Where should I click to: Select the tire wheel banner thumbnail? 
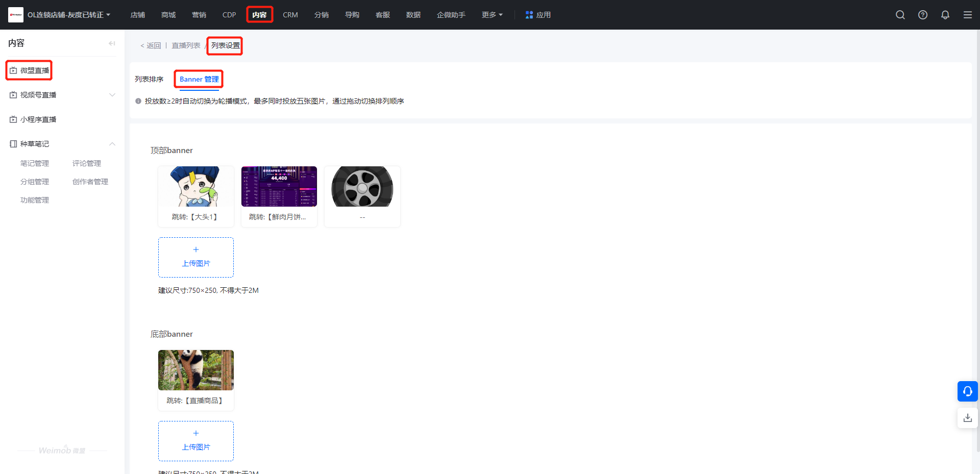pos(362,186)
